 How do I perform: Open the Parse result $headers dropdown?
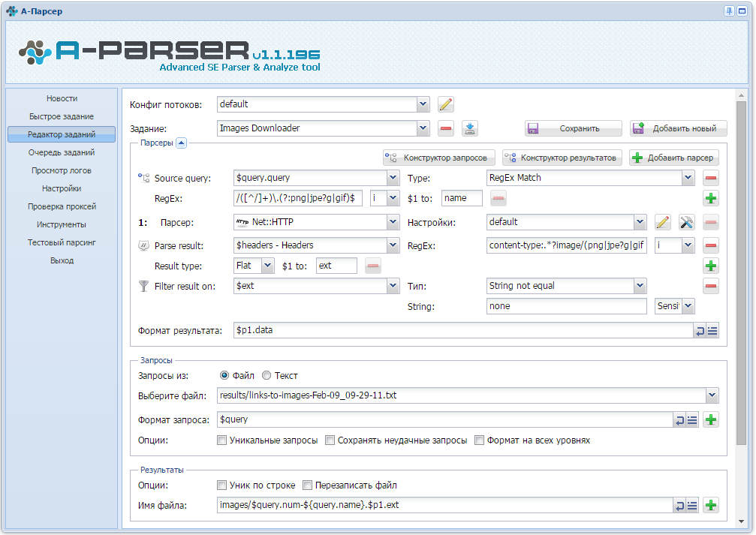[x=393, y=245]
